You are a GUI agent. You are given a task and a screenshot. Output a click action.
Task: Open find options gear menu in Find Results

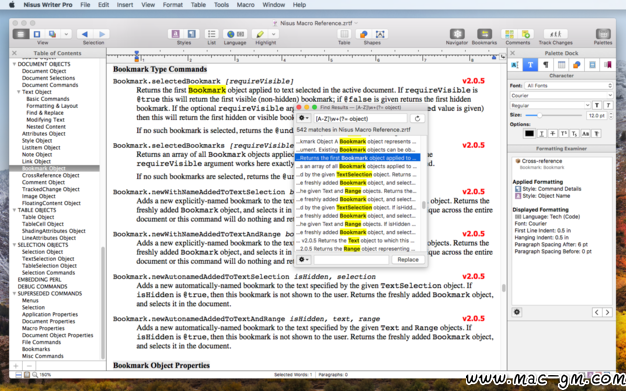[303, 118]
